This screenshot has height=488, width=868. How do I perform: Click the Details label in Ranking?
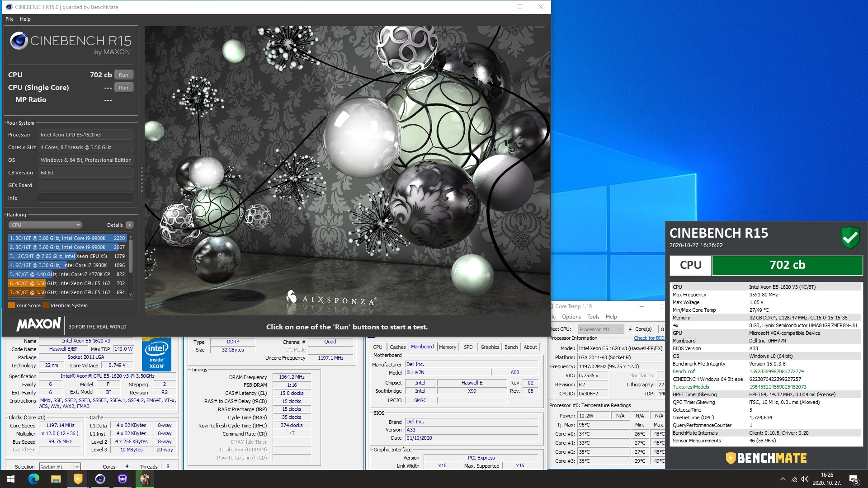click(115, 225)
